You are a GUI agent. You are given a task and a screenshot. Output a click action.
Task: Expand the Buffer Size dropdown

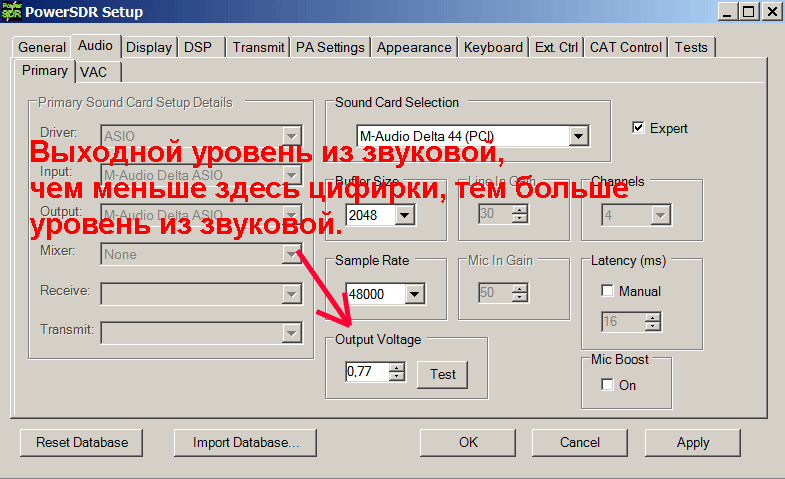point(405,215)
